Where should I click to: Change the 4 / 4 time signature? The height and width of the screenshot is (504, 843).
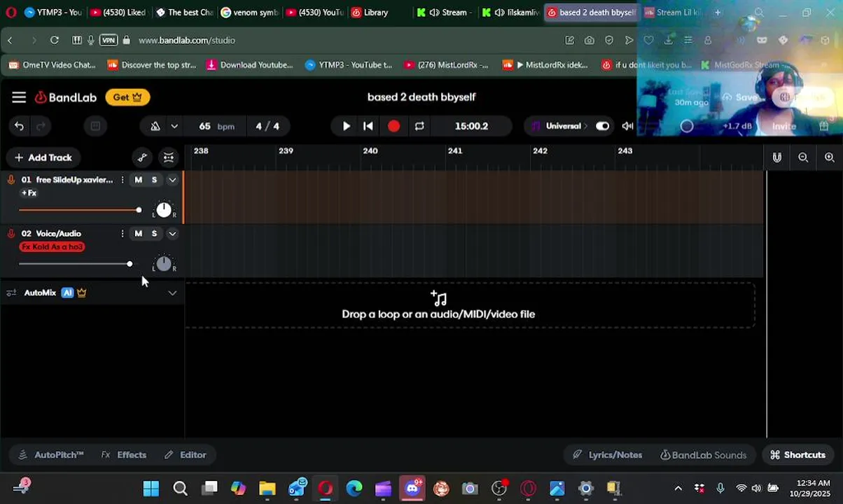coord(267,126)
